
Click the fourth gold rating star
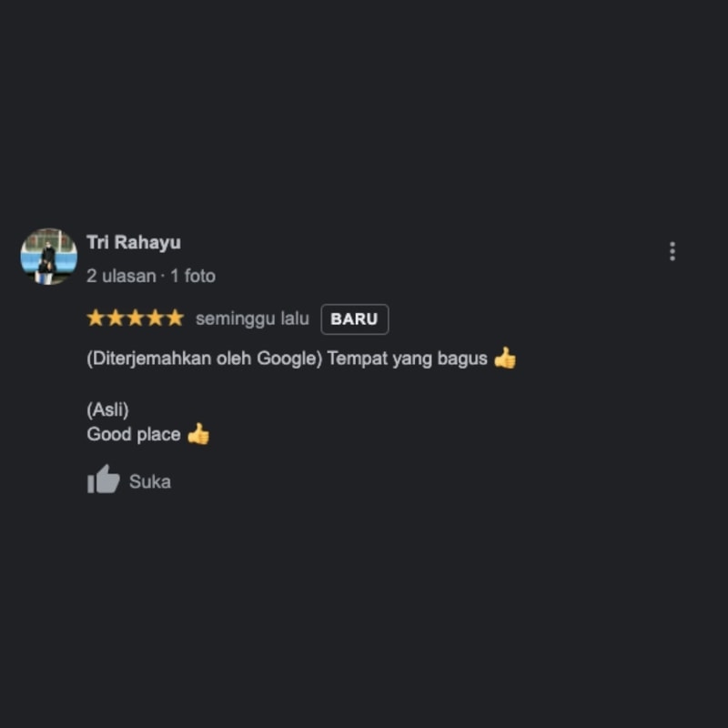click(156, 318)
